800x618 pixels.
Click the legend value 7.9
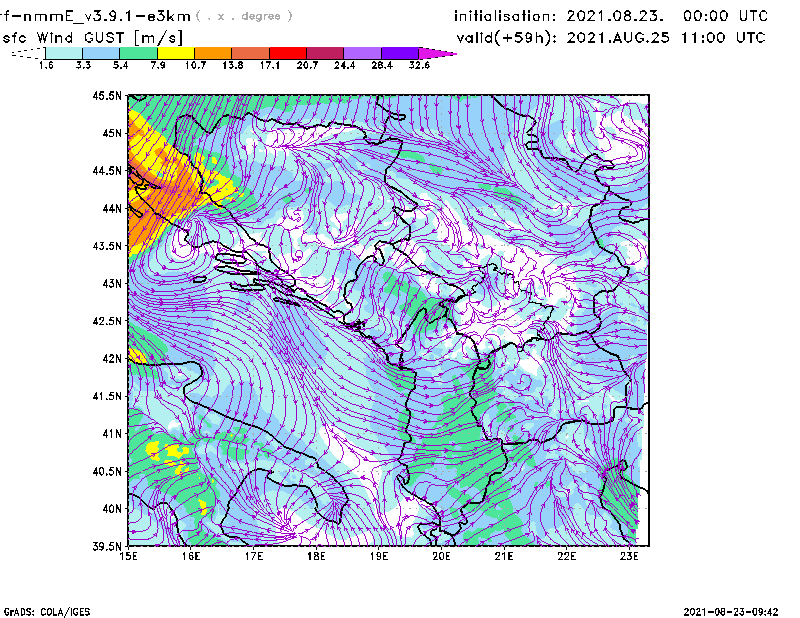click(x=158, y=65)
